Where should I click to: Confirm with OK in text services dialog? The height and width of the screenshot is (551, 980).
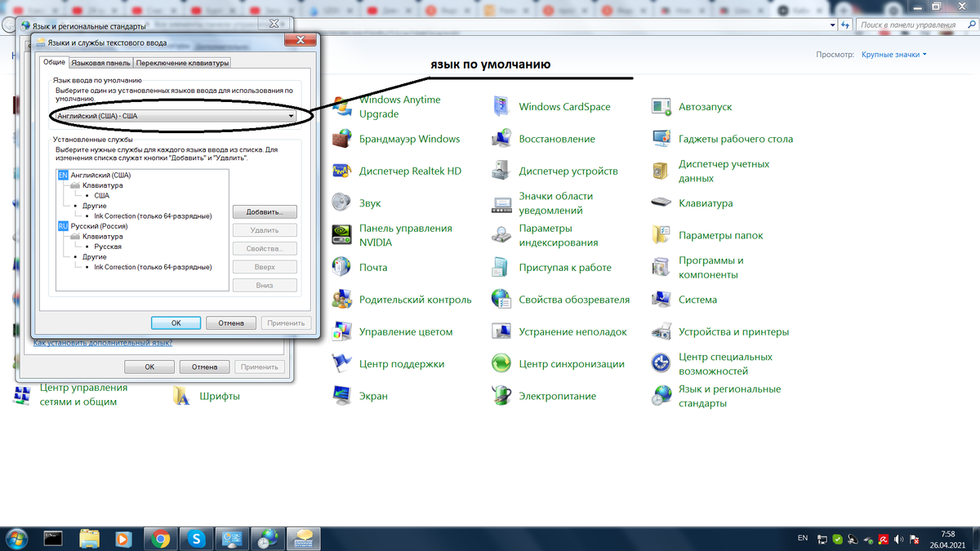pyautogui.click(x=176, y=322)
